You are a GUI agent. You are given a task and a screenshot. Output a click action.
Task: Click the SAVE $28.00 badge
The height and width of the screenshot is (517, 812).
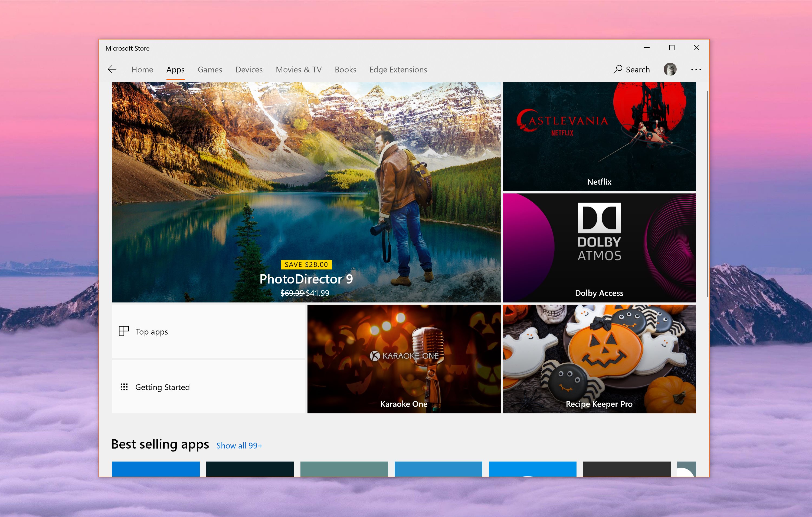306,265
